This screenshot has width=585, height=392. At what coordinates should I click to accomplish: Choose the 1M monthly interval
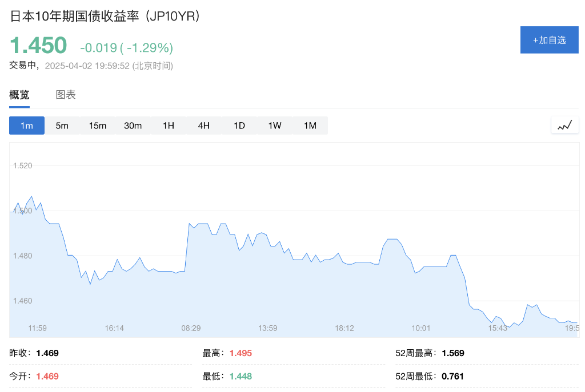pyautogui.click(x=310, y=126)
